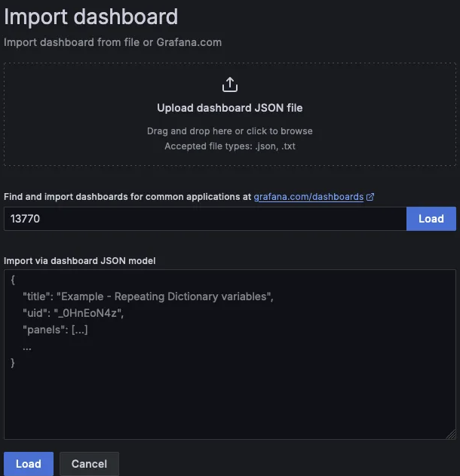460x476 pixels.
Task: Click the 'Accepted file types: .json, .txt' text
Action: point(230,146)
